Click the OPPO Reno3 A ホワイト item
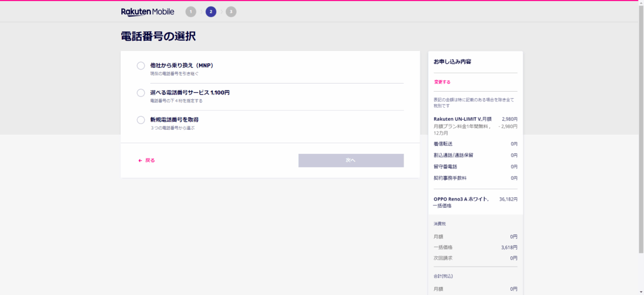The height and width of the screenshot is (295, 644). click(461, 202)
